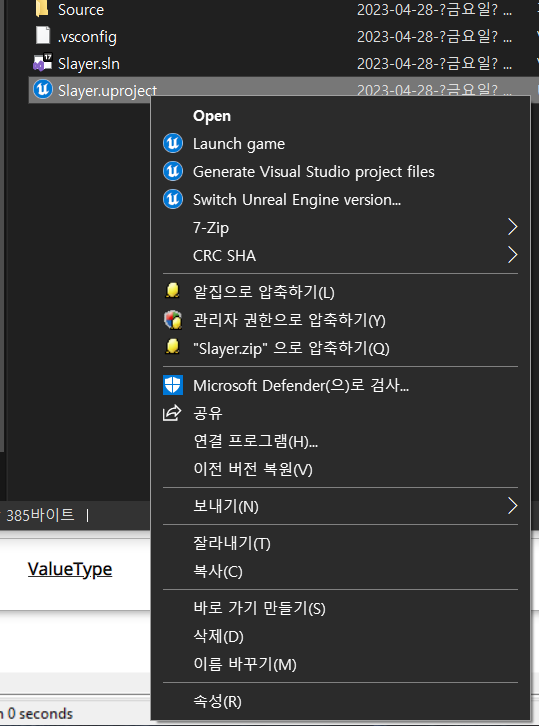Open the 7-Zip menu entry
Screen dimensions: 539x726
pyautogui.click(x=340, y=227)
